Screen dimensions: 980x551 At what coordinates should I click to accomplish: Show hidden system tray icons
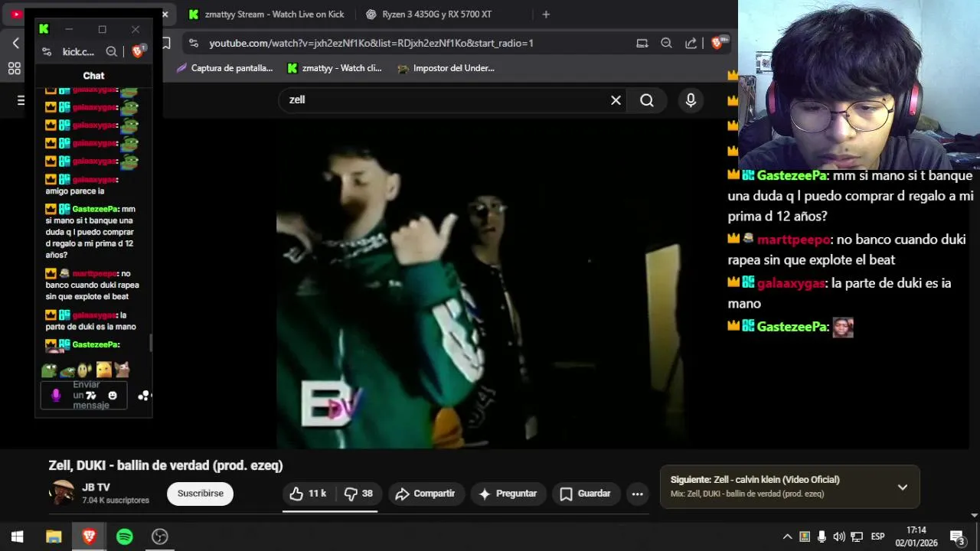[787, 536]
